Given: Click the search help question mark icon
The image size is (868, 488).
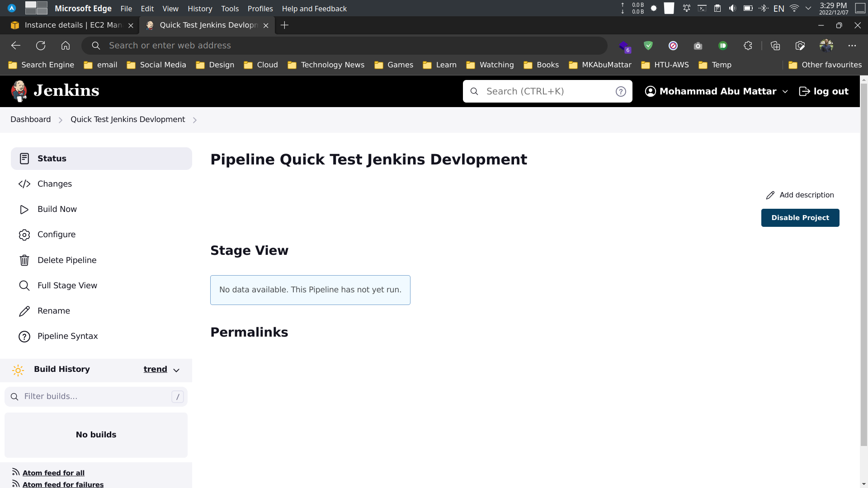Looking at the screenshot, I should pos(621,91).
